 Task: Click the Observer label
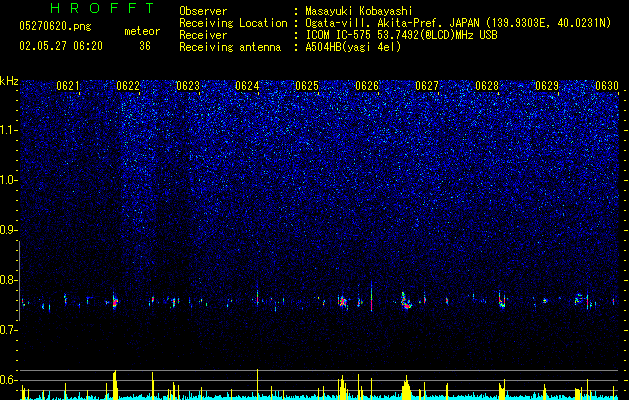[203, 11]
